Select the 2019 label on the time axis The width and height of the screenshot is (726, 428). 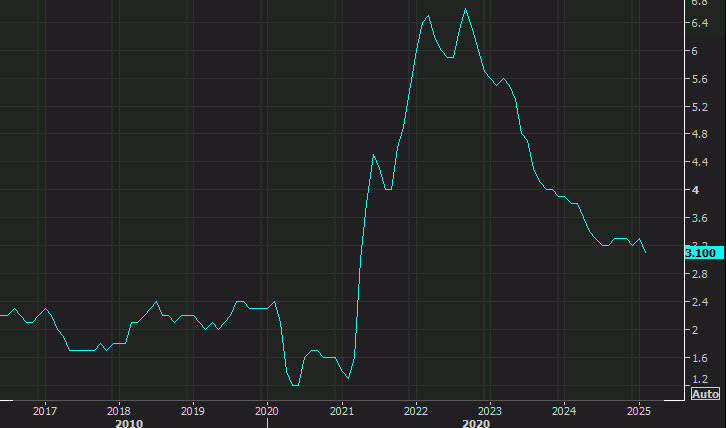[x=192, y=410]
